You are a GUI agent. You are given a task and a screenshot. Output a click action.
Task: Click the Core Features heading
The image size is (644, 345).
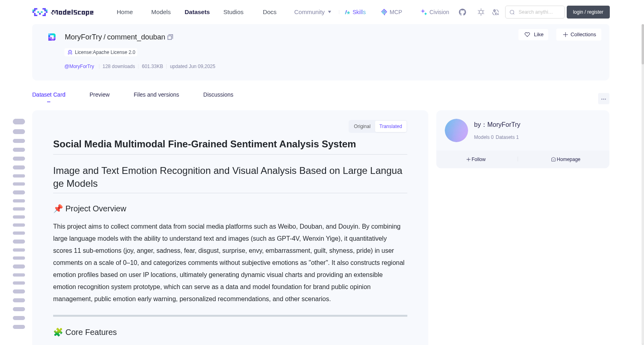[85, 332]
